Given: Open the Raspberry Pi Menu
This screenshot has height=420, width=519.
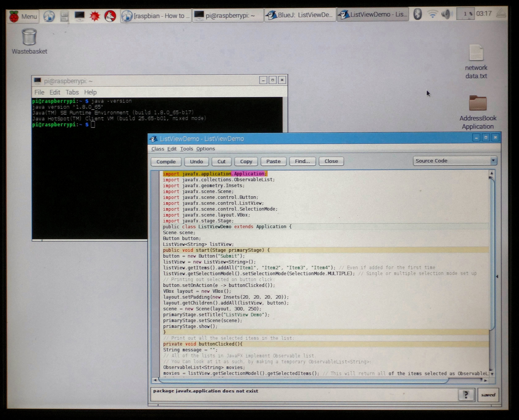Looking at the screenshot, I should [23, 16].
